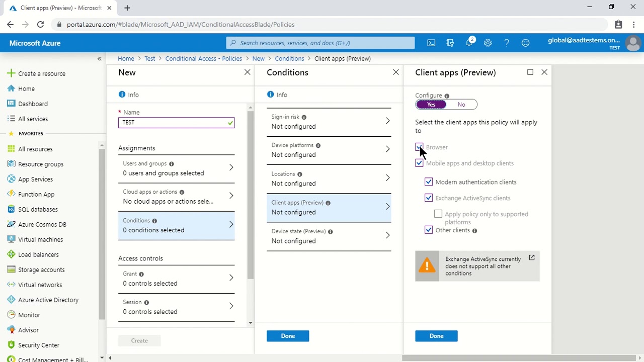Maximize the Client apps blade

[530, 72]
